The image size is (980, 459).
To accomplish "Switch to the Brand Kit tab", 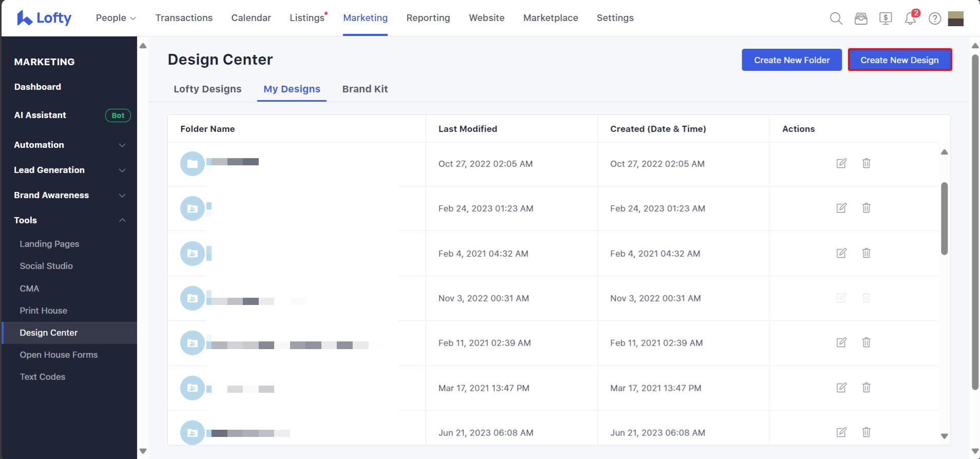I will (x=364, y=89).
